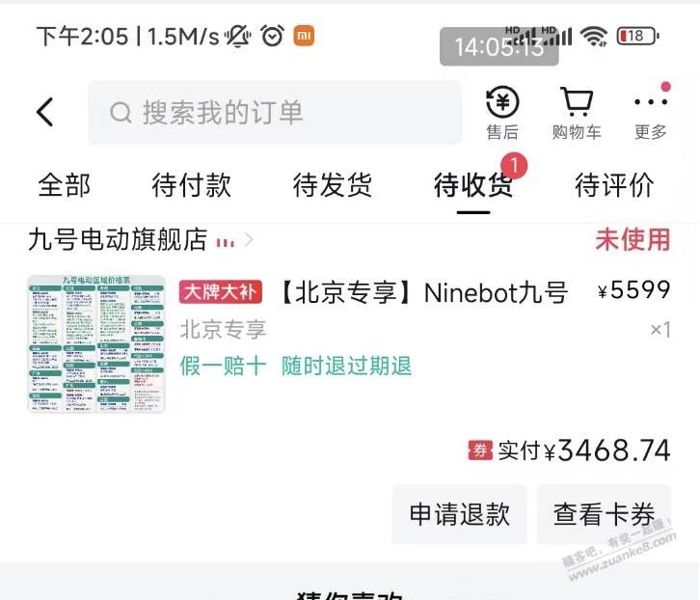Tap the magnifier search icon
Screen dimensions: 700x600
[121, 113]
